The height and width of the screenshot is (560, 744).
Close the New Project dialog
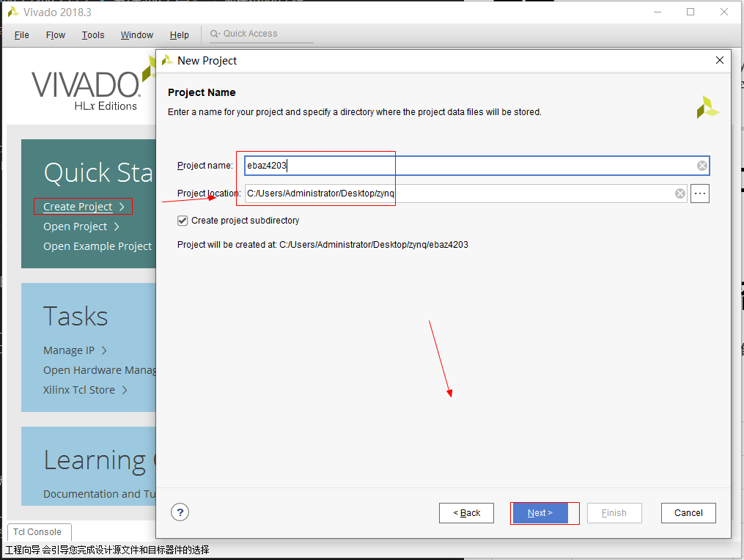(x=719, y=60)
